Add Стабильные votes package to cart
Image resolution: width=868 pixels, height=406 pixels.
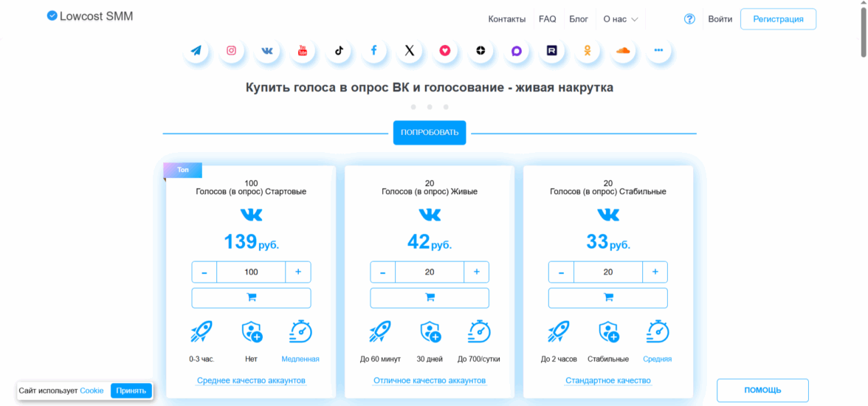tap(608, 298)
